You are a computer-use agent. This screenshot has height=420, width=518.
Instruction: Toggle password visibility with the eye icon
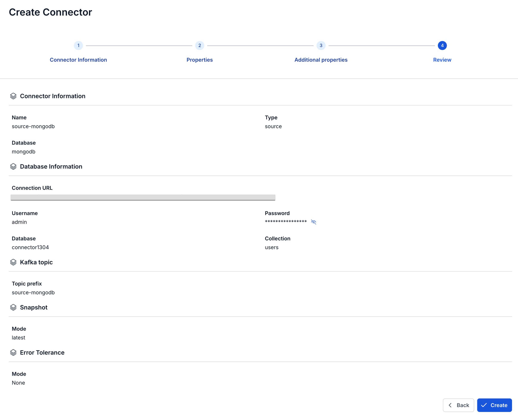pyautogui.click(x=313, y=222)
